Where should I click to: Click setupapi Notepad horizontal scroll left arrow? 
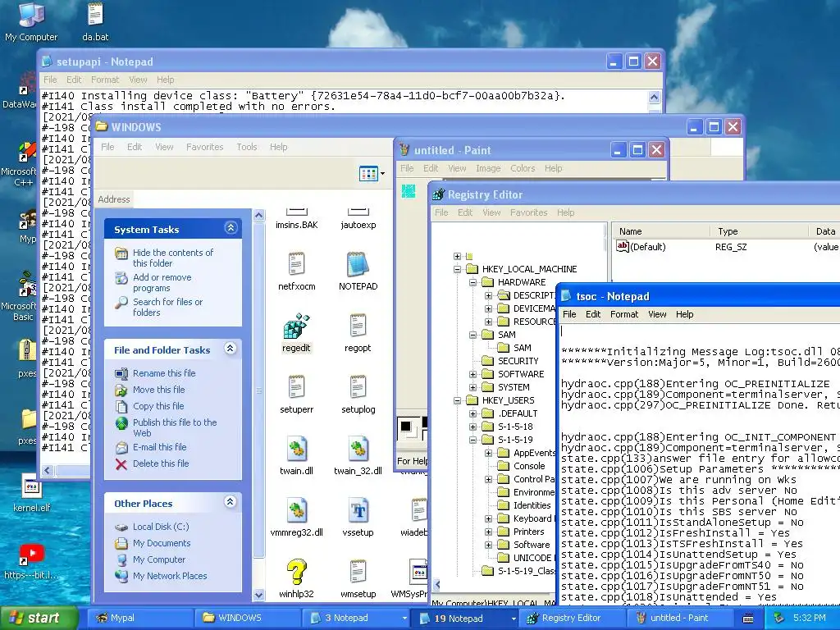(48, 470)
